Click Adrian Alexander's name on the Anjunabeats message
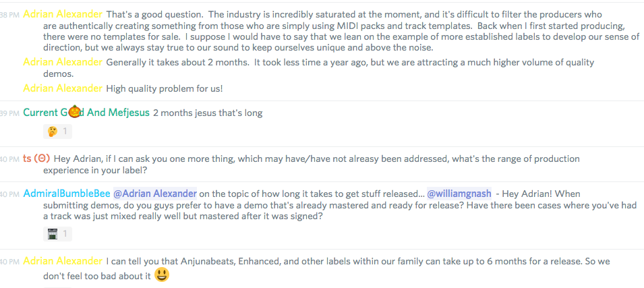Screen dimensions: 644x288 (63, 261)
